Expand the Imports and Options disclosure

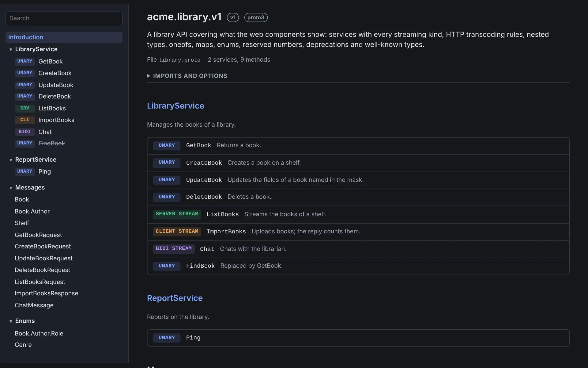point(187,76)
